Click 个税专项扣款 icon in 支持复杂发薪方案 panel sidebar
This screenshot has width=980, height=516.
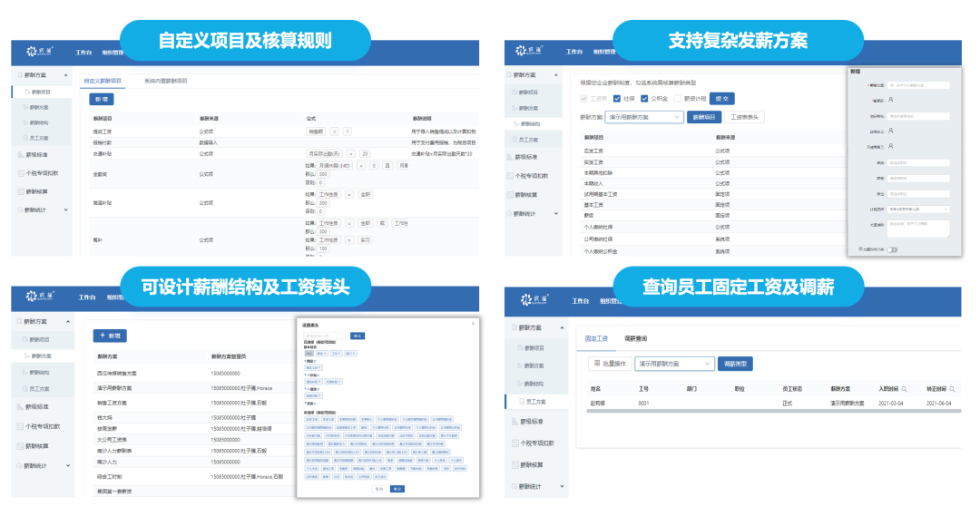coord(510,176)
